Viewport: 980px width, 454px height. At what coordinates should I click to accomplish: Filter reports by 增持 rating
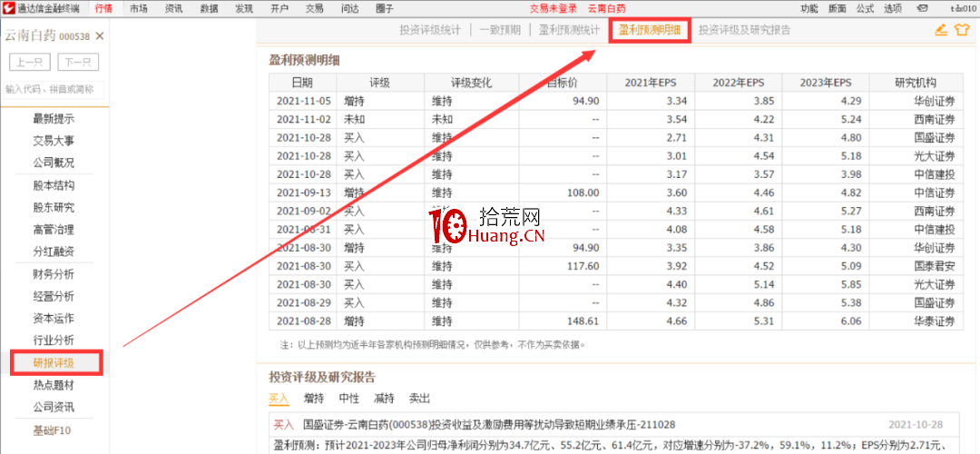[314, 399]
